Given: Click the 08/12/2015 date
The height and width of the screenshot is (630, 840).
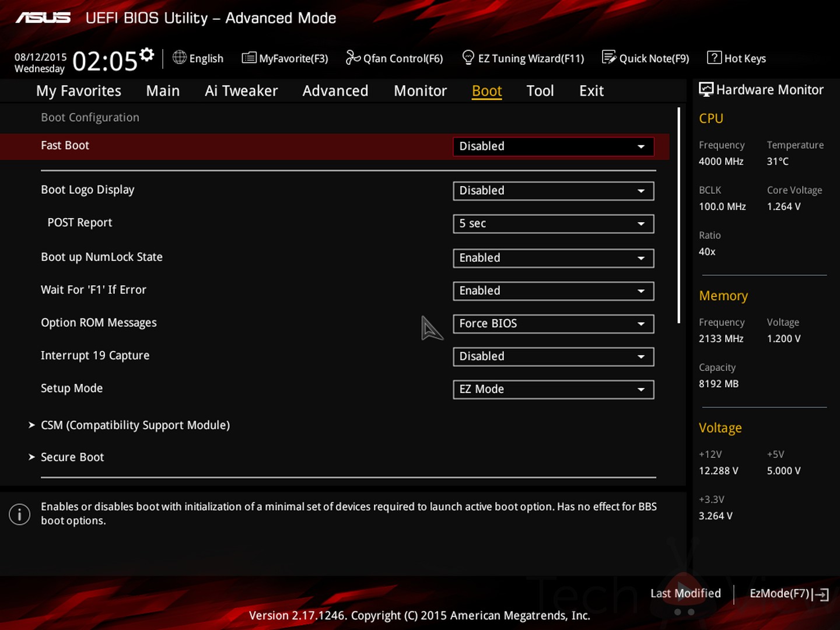Looking at the screenshot, I should pos(40,57).
